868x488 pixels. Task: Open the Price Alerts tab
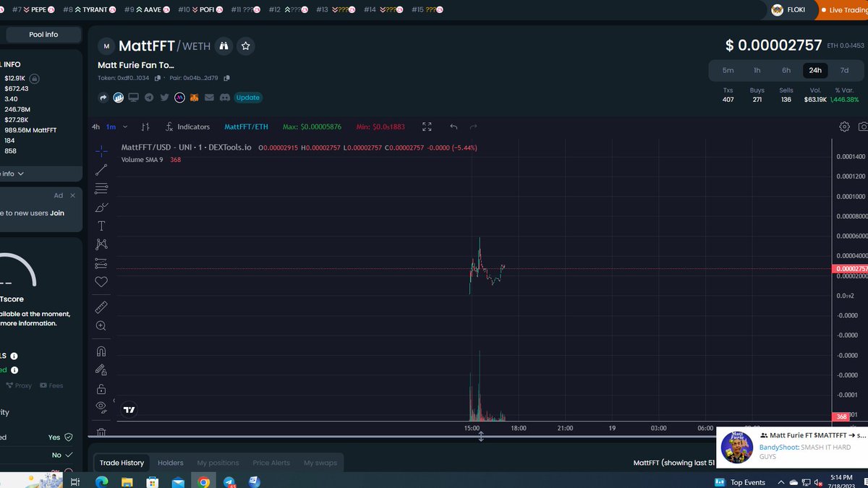(271, 463)
